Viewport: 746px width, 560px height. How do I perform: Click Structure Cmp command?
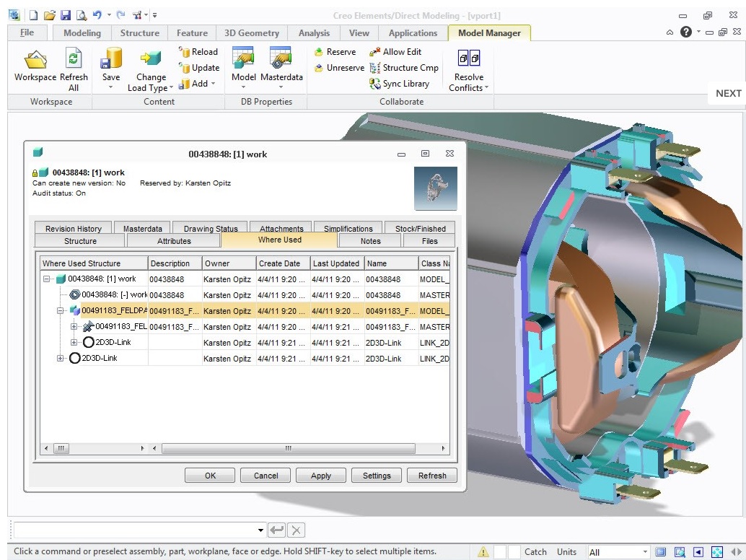[x=404, y=68]
